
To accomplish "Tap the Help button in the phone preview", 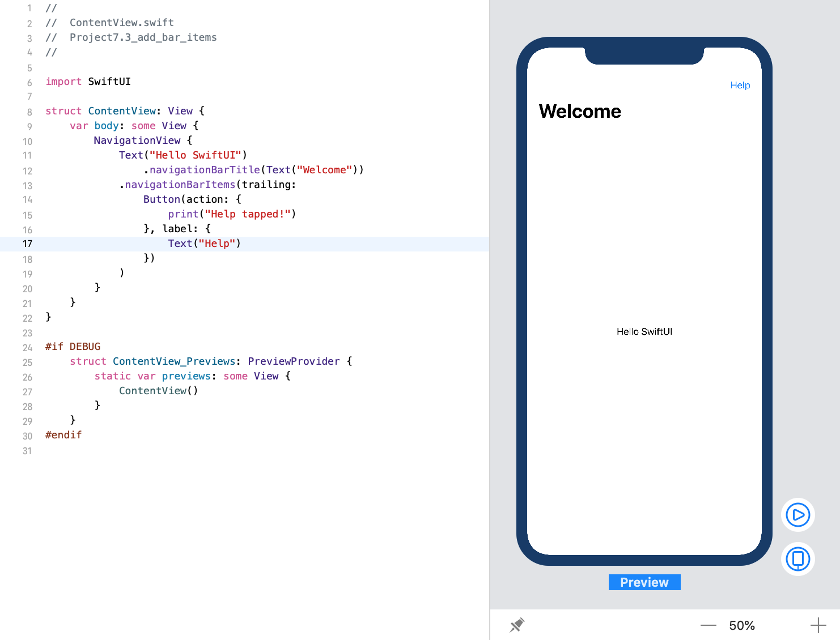I will pyautogui.click(x=740, y=85).
